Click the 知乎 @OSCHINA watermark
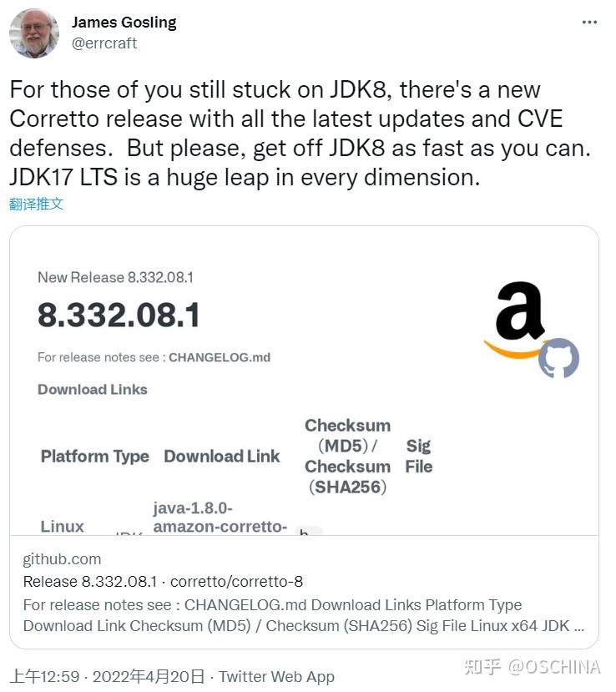 [x=532, y=667]
